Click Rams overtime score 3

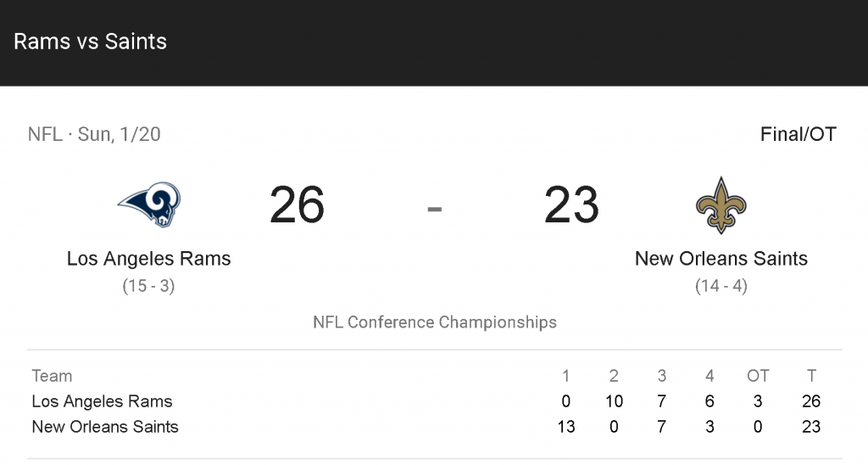(x=758, y=401)
